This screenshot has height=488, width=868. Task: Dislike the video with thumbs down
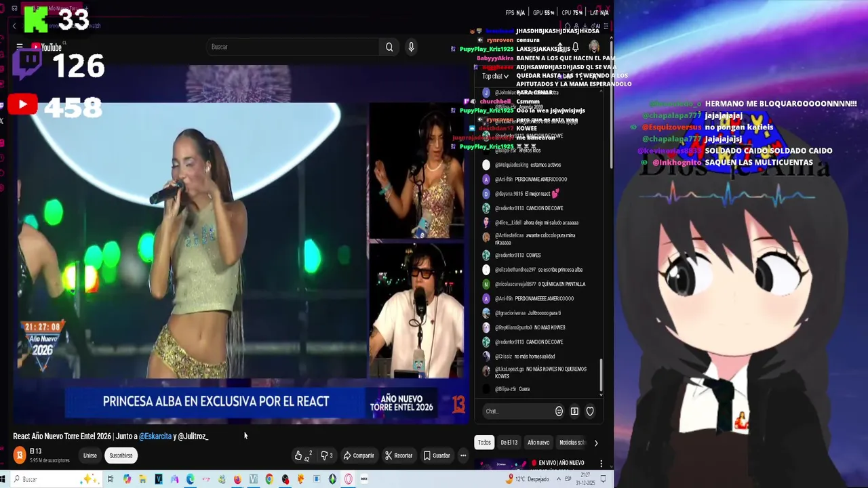326,455
